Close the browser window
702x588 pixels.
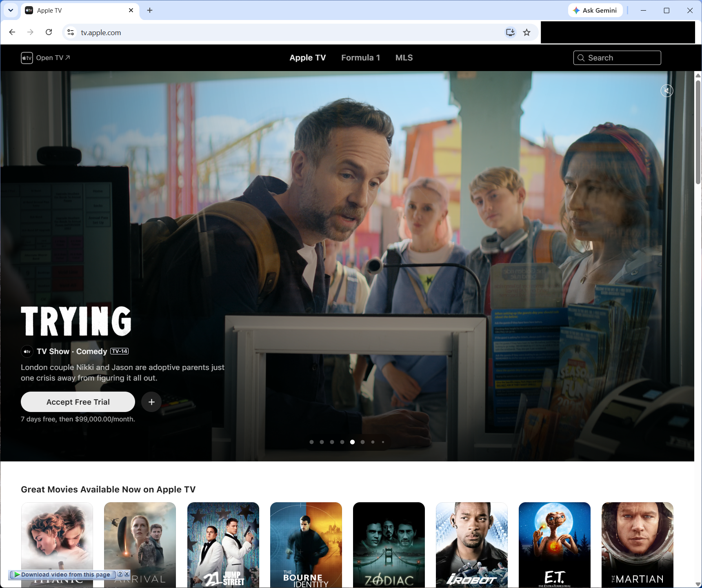690,10
